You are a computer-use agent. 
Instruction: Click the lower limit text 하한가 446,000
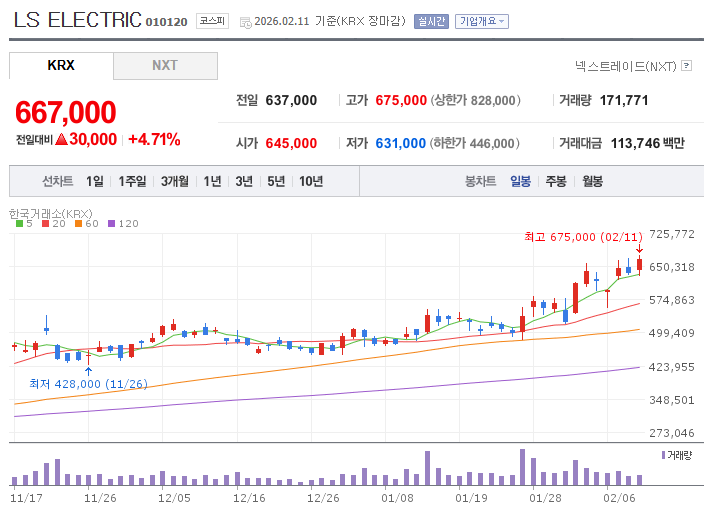[x=475, y=143]
